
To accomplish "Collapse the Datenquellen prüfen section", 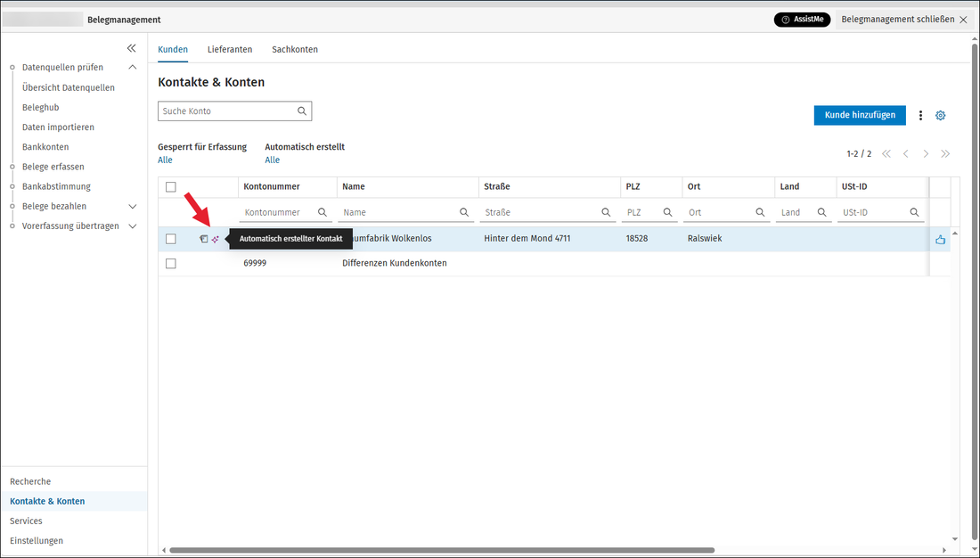I will coord(133,67).
